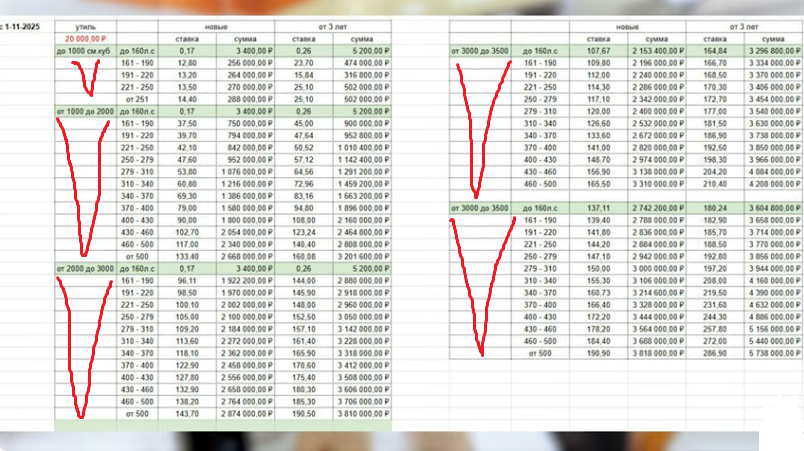Select the rate cell 123,24
This screenshot has width=804, height=451.
(x=304, y=232)
